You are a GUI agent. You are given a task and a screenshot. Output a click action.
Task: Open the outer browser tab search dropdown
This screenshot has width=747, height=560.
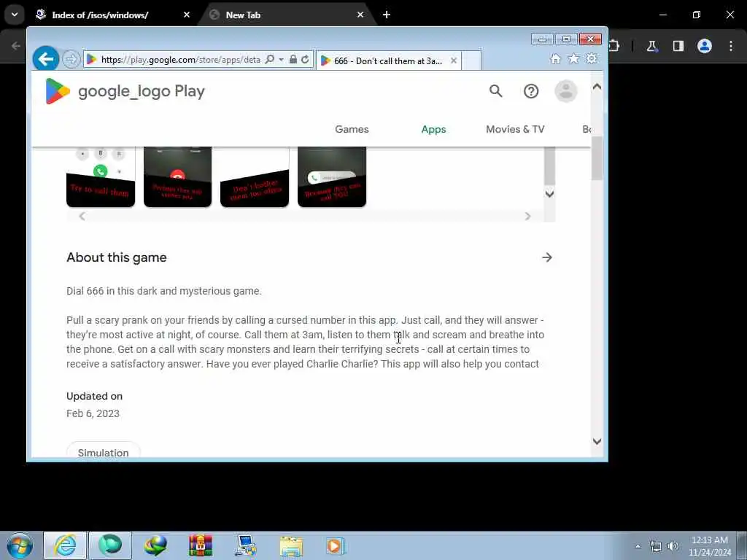(x=15, y=15)
